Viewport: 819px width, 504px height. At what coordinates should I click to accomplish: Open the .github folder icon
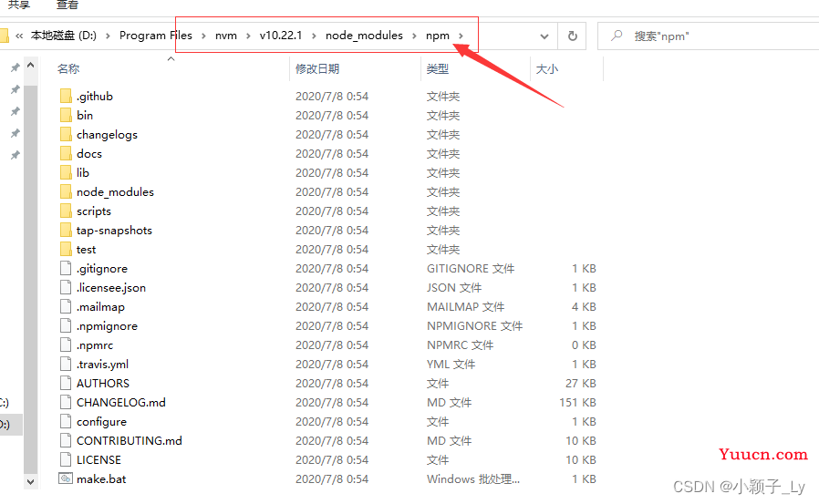pos(66,96)
